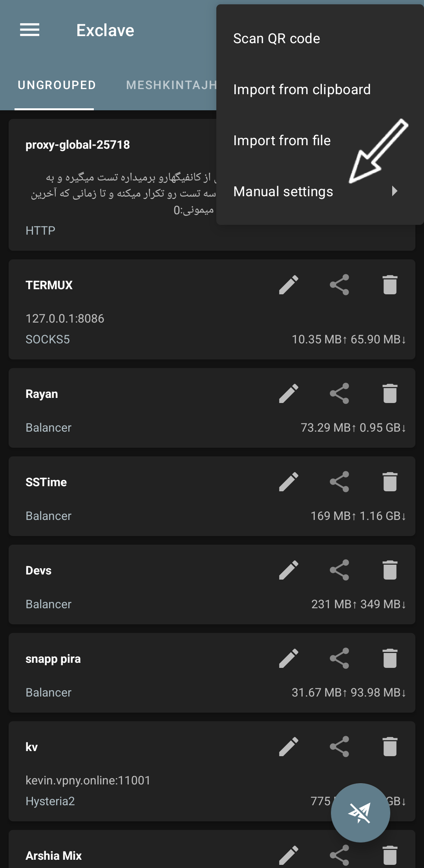
Task: Edit the Arshia Mix profile
Action: [289, 855]
